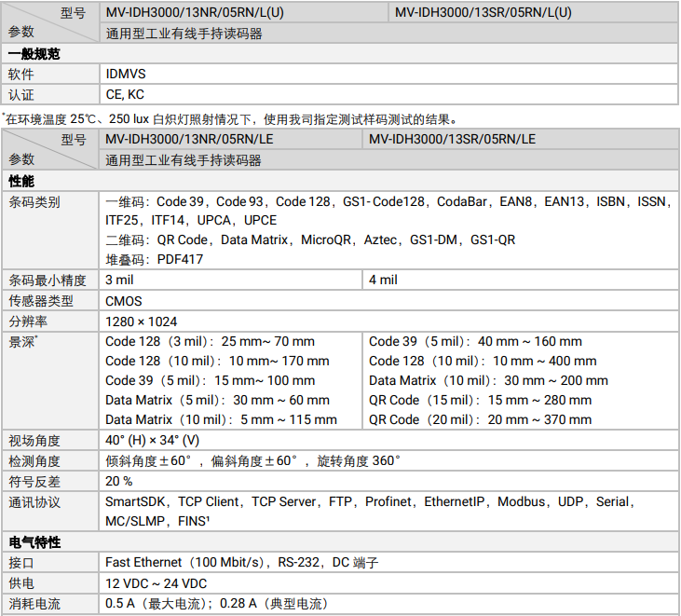Click the 通讯协议 row label
The image size is (681, 616).
(34, 502)
